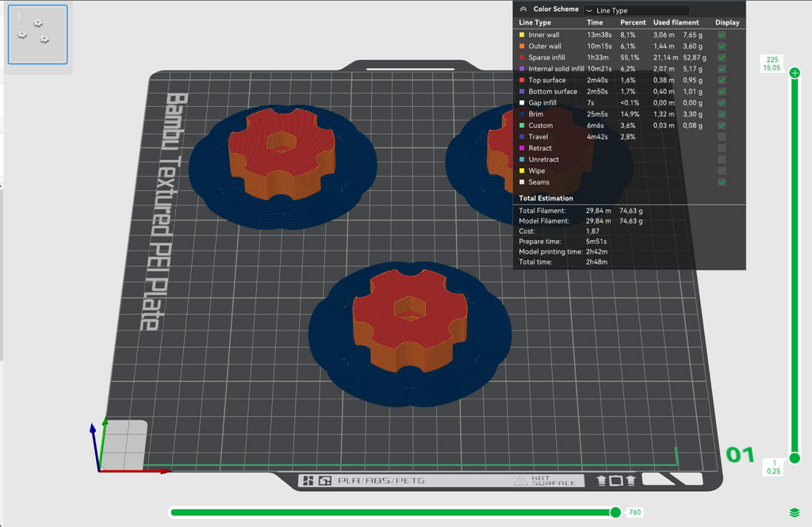Click the horizontal move slider handle at 760

click(615, 513)
